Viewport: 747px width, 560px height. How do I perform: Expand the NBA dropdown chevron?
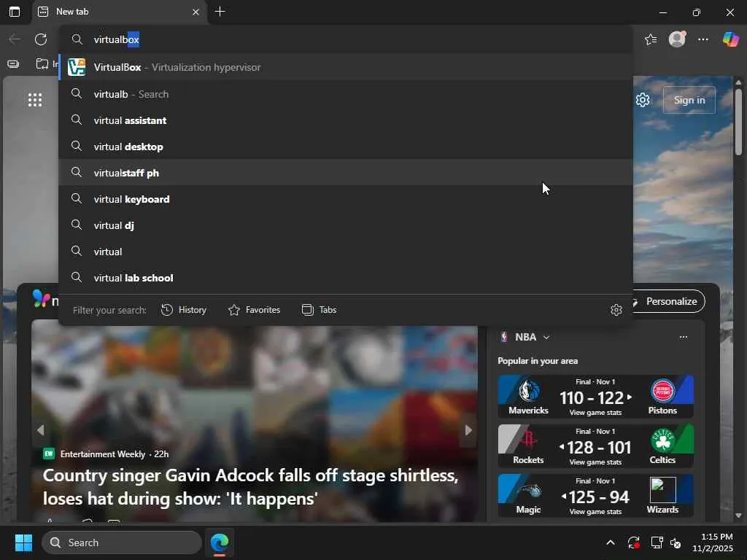[x=546, y=337]
